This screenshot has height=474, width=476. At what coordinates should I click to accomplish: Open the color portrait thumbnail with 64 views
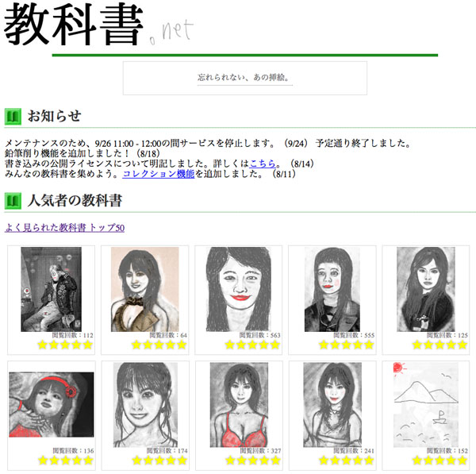click(144, 289)
